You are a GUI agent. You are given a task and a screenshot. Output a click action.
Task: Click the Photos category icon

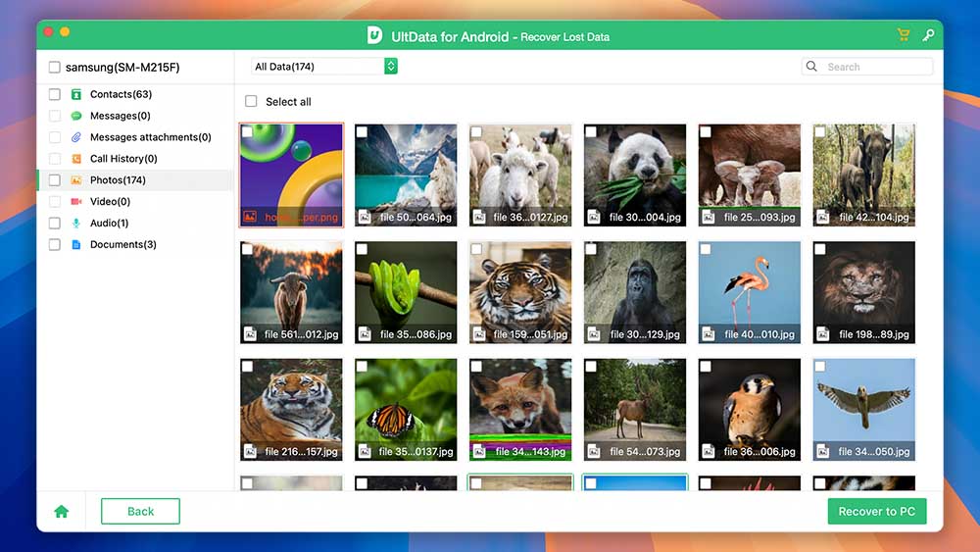[x=76, y=180]
